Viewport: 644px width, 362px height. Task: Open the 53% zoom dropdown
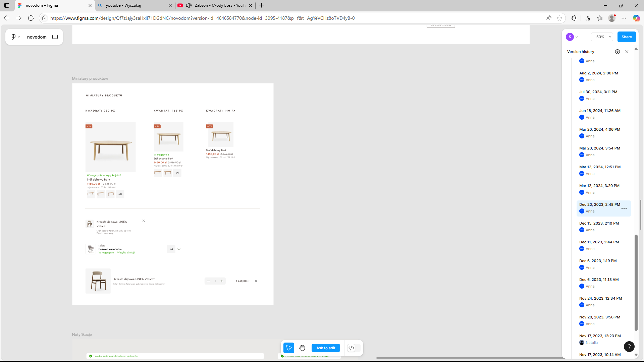click(x=602, y=37)
